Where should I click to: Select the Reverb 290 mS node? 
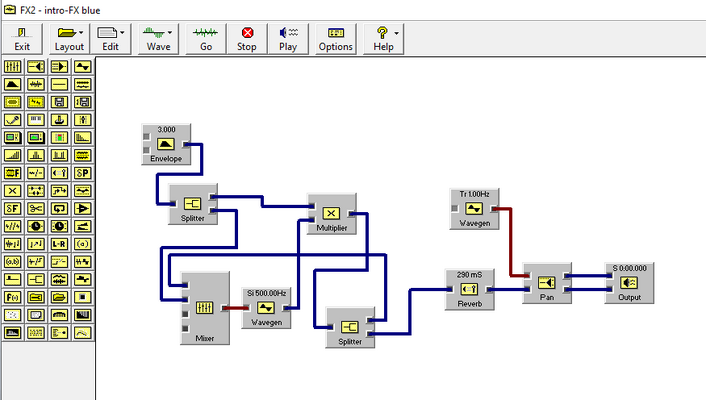pos(470,289)
